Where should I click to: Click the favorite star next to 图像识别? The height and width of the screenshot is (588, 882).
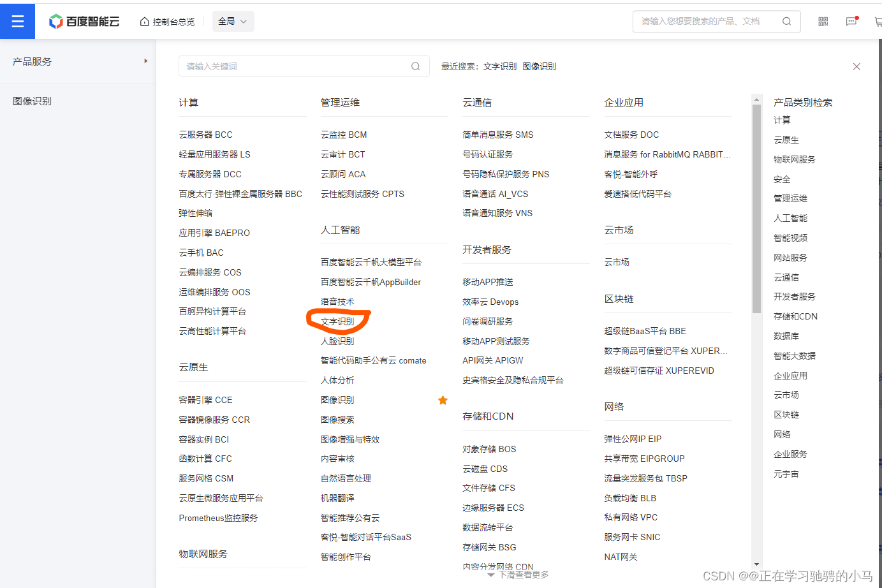coord(443,400)
